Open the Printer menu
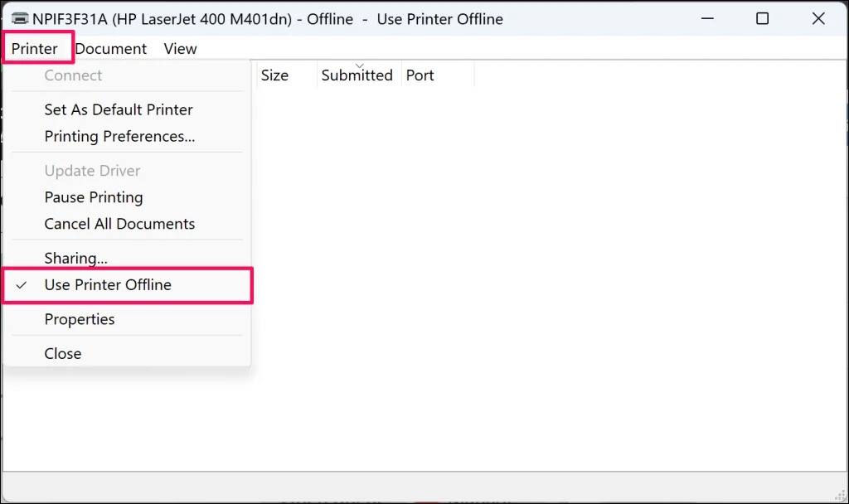 35,48
